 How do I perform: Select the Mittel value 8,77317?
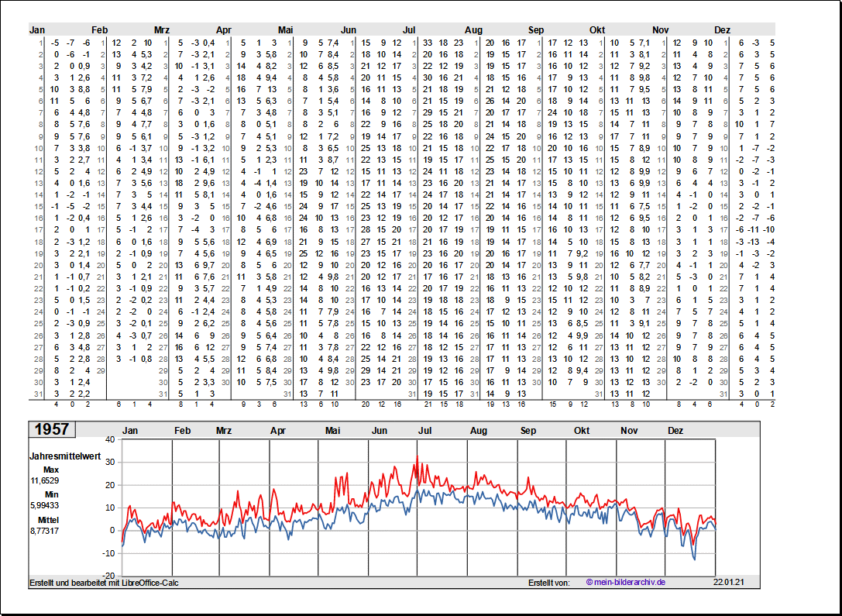coord(45,530)
